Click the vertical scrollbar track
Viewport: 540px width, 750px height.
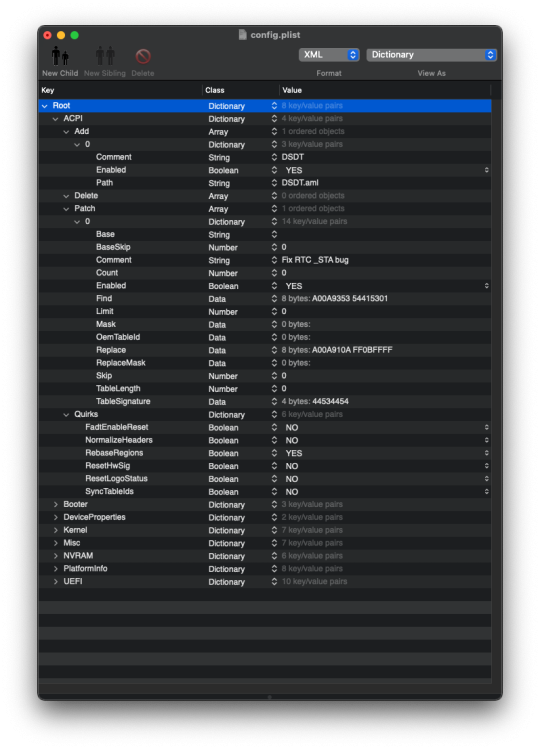tap(496, 392)
